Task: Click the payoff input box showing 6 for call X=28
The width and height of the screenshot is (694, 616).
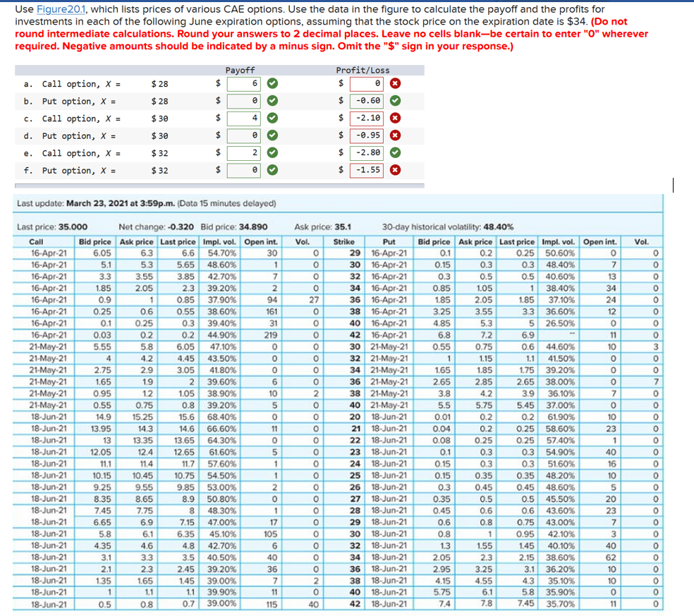Action: click(243, 84)
